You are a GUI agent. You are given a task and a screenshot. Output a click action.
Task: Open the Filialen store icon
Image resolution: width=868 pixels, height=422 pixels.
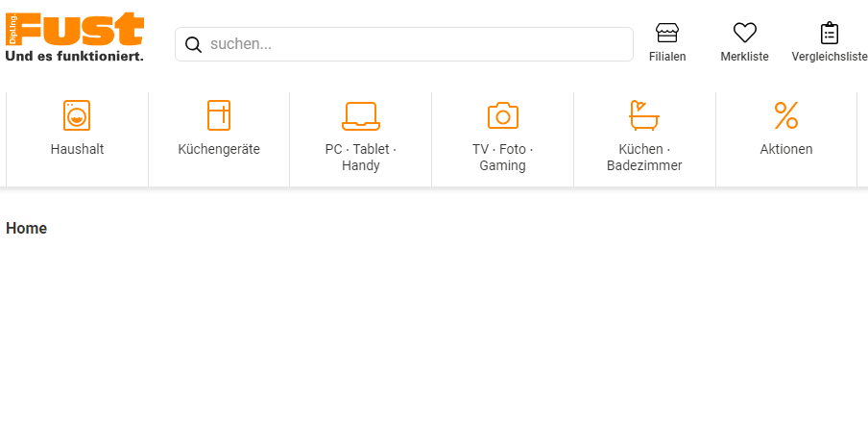coord(667,33)
